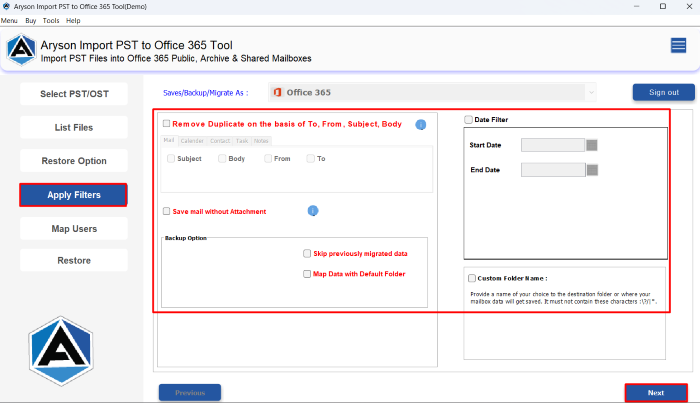
Task: Go to List Files step
Action: (x=74, y=128)
